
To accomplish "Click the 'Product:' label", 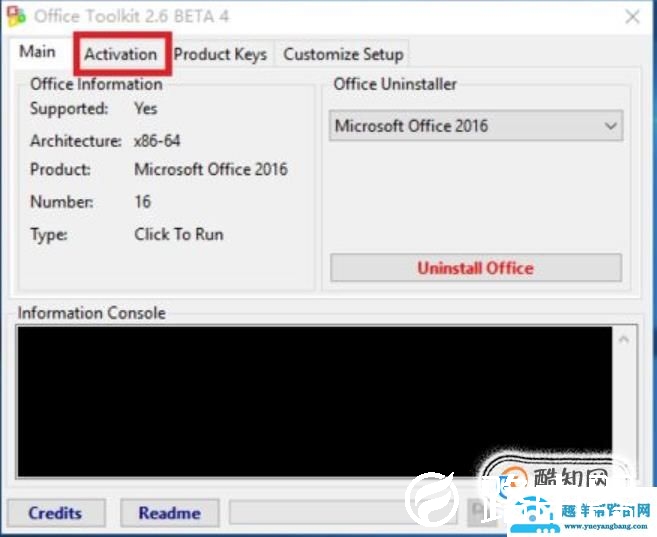I will point(60,170).
